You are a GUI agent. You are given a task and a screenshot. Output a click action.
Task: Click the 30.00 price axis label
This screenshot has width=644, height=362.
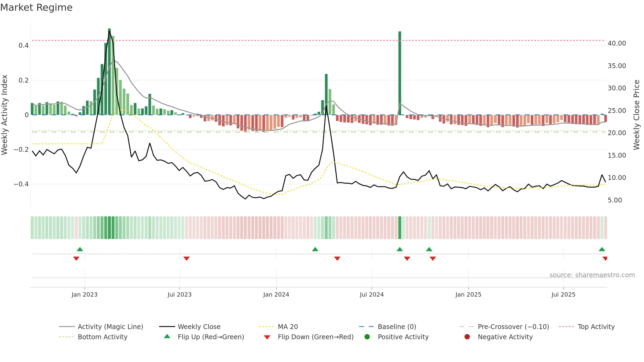pos(617,88)
